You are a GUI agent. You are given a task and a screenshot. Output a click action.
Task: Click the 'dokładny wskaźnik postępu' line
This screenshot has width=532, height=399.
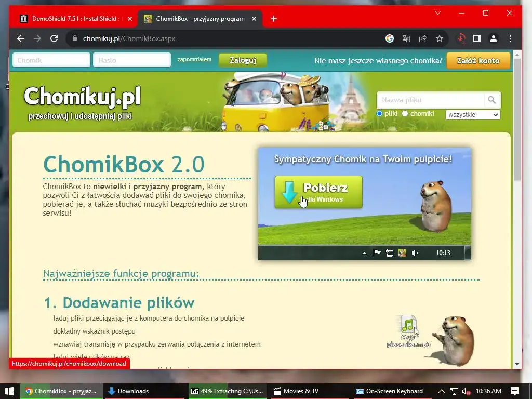click(x=95, y=331)
